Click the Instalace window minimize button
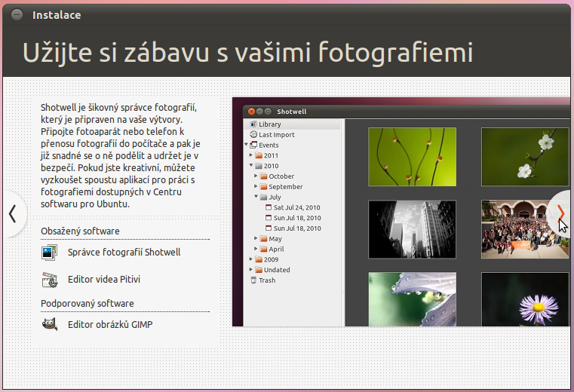Viewport: 574px width, 392px height. (17, 14)
